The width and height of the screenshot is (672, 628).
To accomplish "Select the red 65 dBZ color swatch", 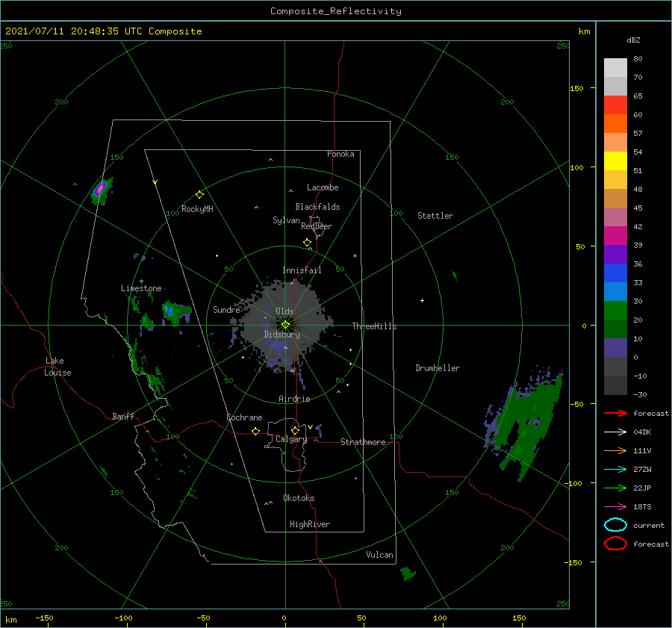I will point(615,105).
